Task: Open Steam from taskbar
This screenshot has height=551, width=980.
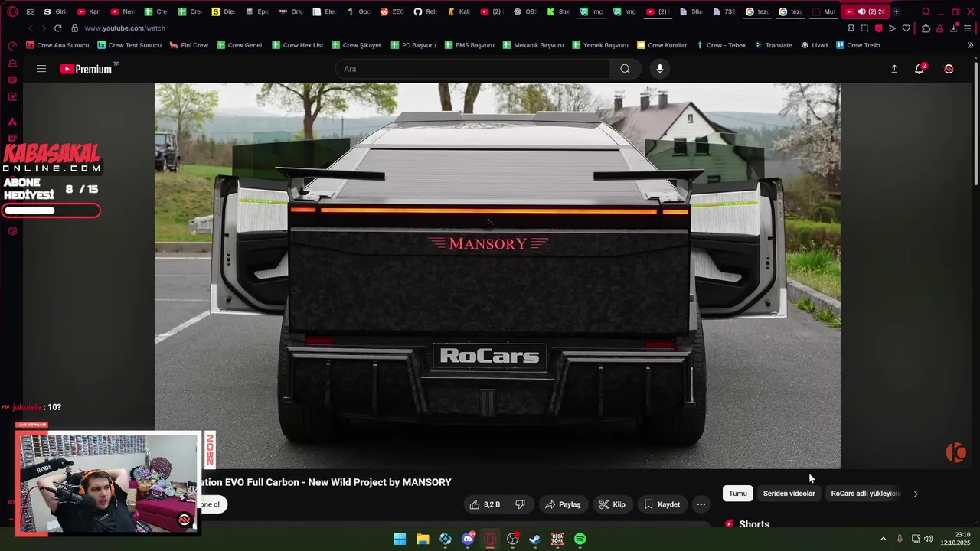Action: tap(535, 539)
